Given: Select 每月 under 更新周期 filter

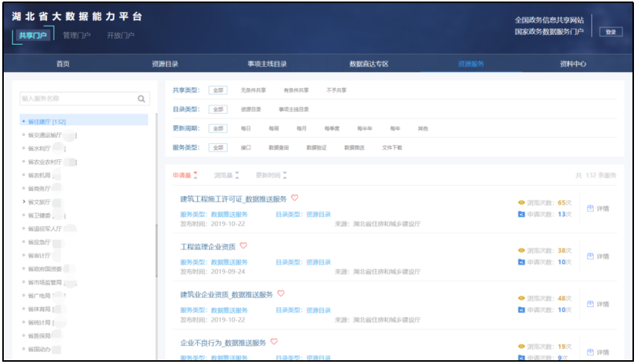Looking at the screenshot, I should pyautogui.click(x=301, y=128).
